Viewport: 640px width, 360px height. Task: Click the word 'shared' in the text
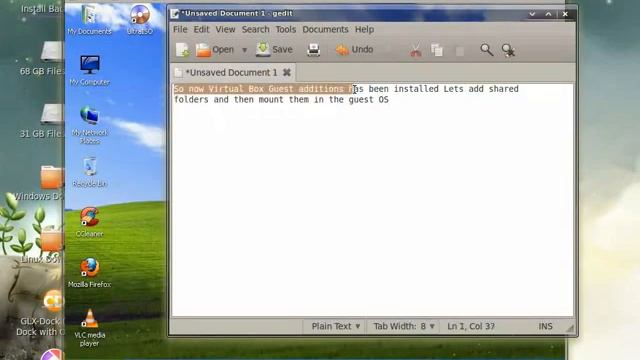[x=504, y=89]
